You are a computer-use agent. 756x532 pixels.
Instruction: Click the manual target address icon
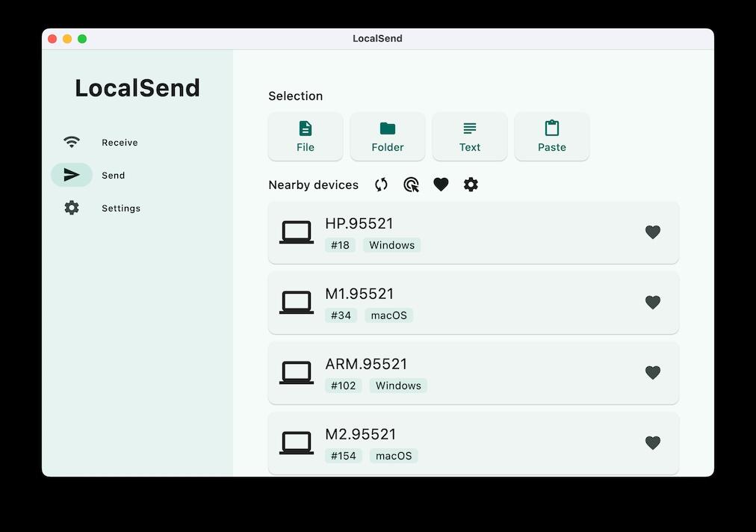411,185
